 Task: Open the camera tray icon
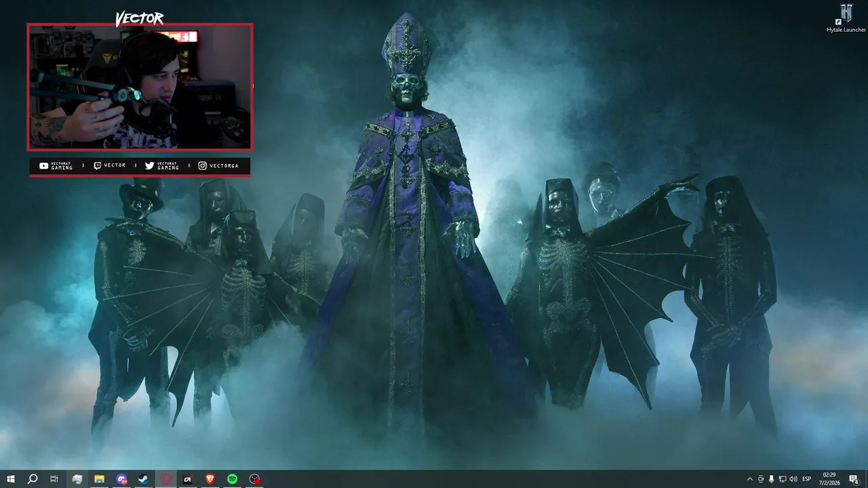[761, 479]
